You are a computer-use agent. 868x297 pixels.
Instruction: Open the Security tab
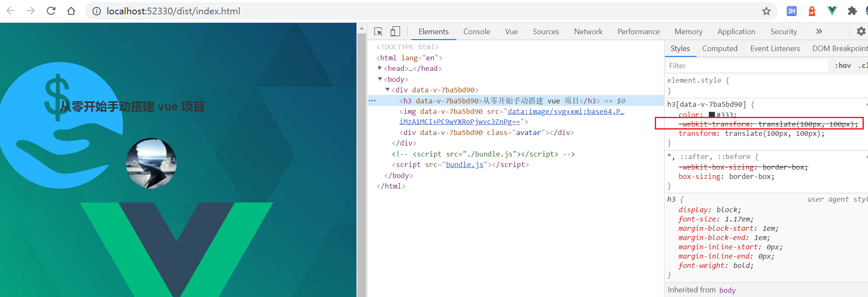point(784,32)
